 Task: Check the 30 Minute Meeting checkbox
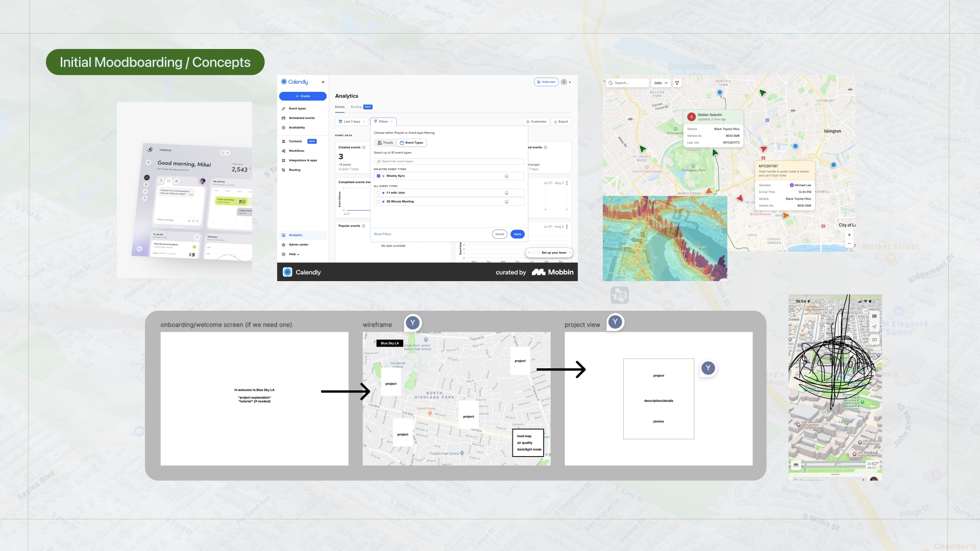coord(378,202)
